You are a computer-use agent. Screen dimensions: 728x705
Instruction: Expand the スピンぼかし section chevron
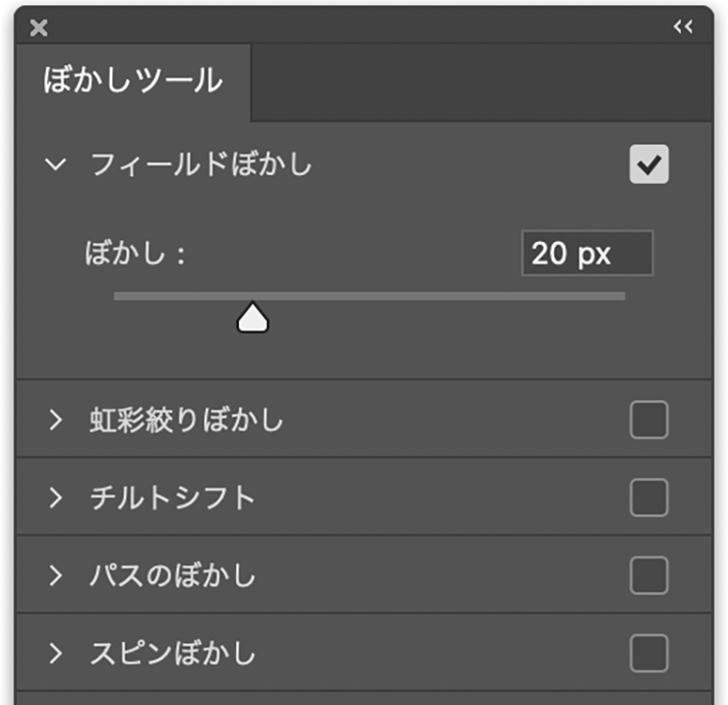[56, 652]
